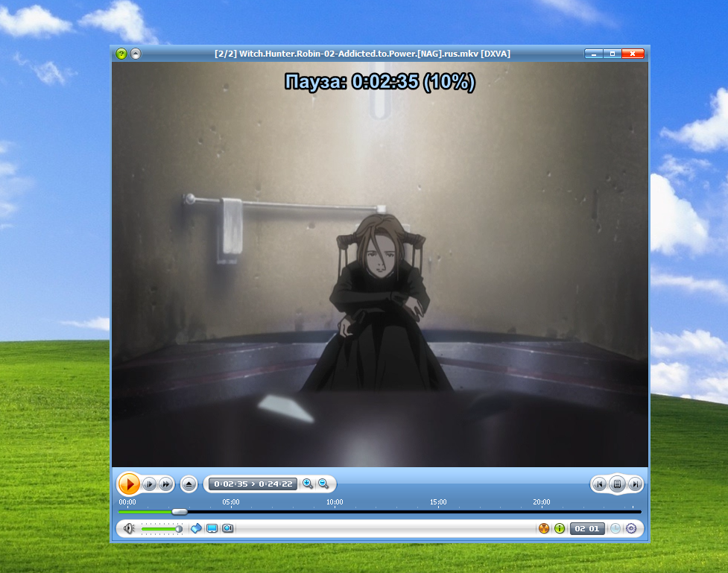Click the video title in the title bar

tap(363, 54)
